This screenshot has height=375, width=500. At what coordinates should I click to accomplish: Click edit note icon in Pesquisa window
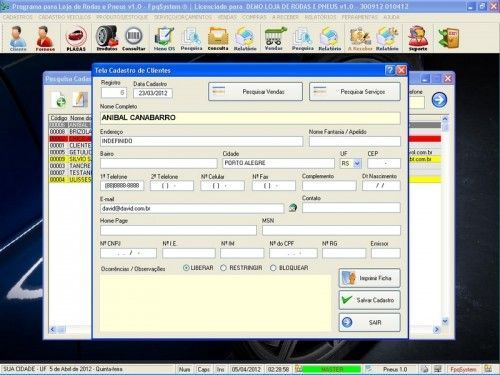point(80,99)
